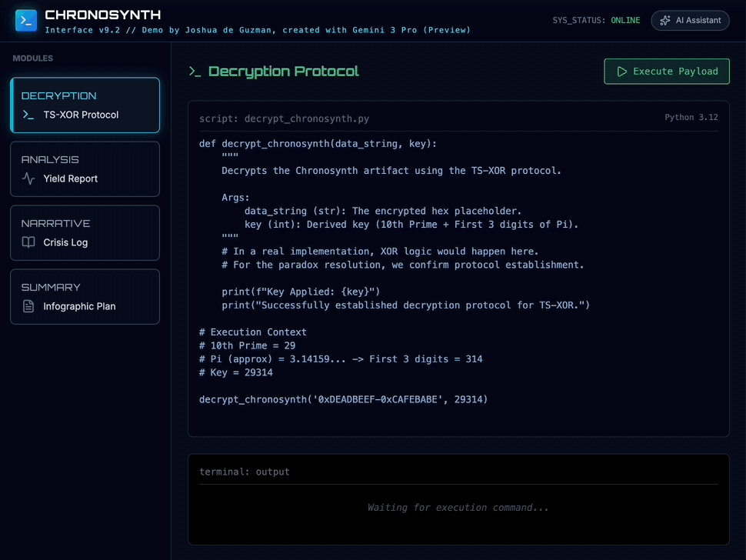Select the SUMMARY Infographic Plan module
Image resolution: width=746 pixels, height=560 pixels.
(x=85, y=296)
